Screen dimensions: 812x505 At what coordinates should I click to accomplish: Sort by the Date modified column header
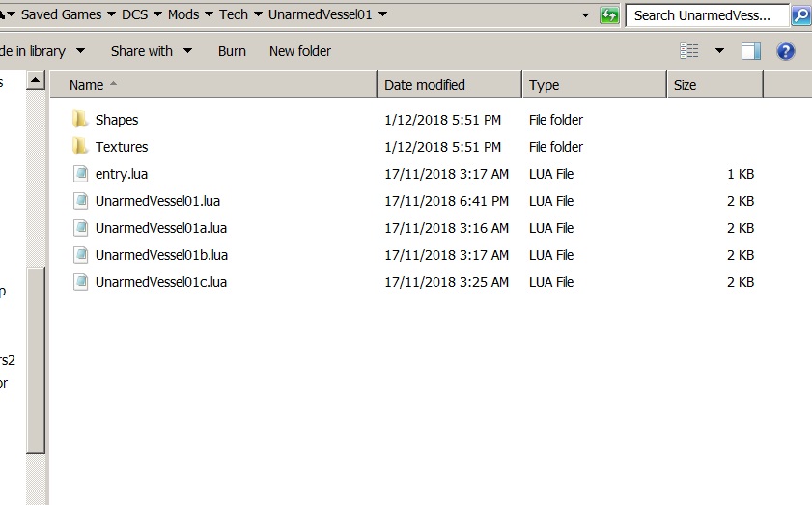point(450,84)
